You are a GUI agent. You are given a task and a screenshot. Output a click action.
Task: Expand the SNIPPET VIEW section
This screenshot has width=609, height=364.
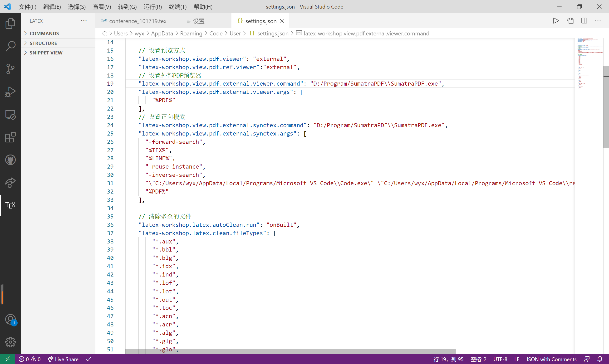click(x=46, y=53)
